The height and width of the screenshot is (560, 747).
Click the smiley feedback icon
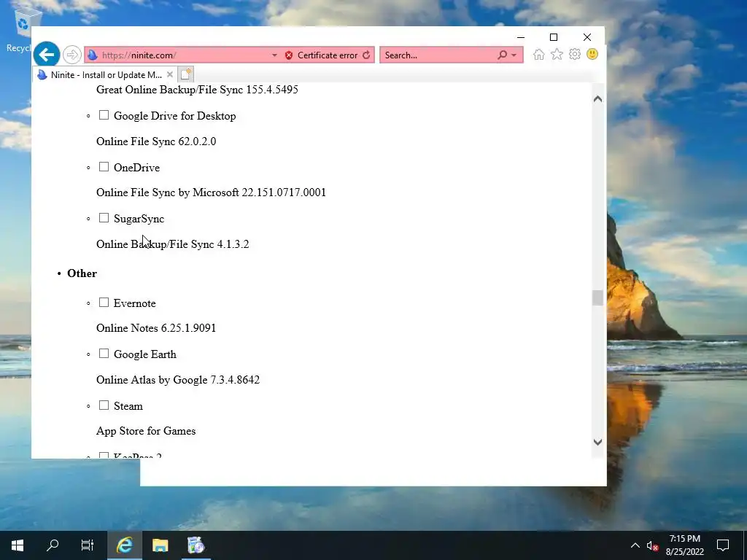(x=592, y=54)
